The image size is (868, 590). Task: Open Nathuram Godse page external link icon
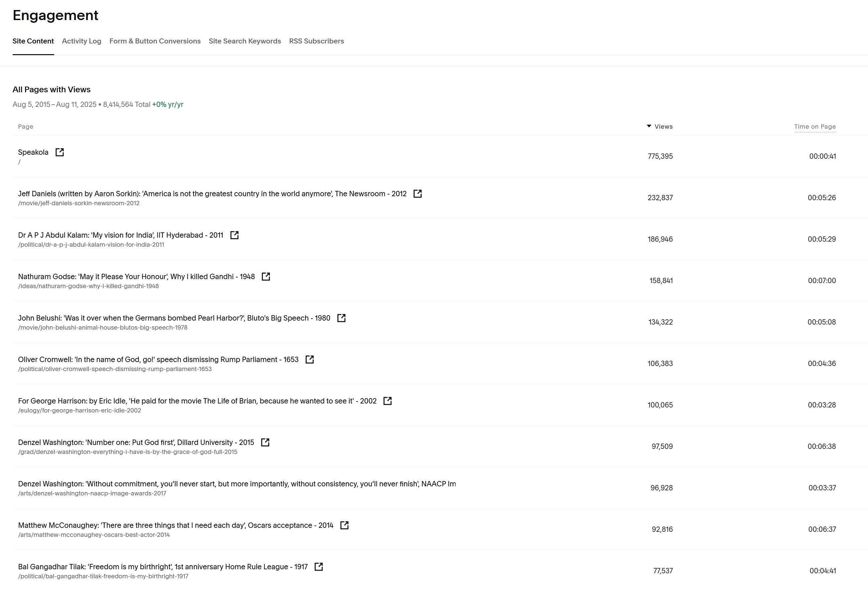[x=266, y=276]
